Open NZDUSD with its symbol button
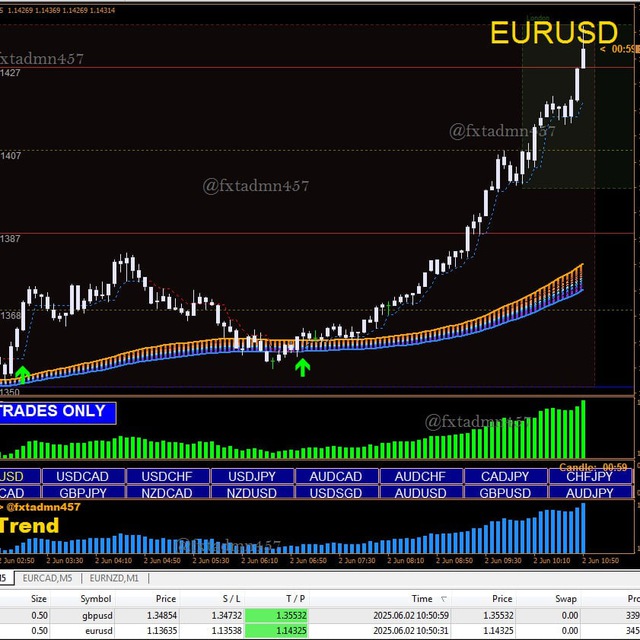Image resolution: width=640 pixels, height=640 pixels. tap(252, 493)
